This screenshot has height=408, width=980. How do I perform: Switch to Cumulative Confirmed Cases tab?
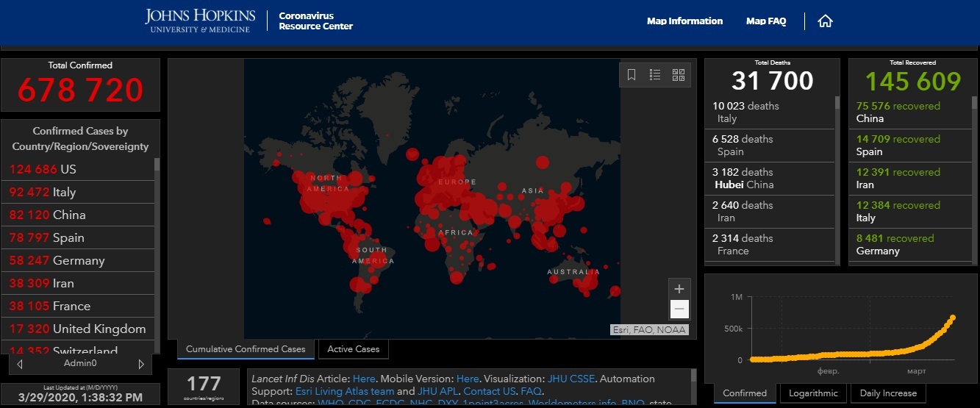(246, 349)
